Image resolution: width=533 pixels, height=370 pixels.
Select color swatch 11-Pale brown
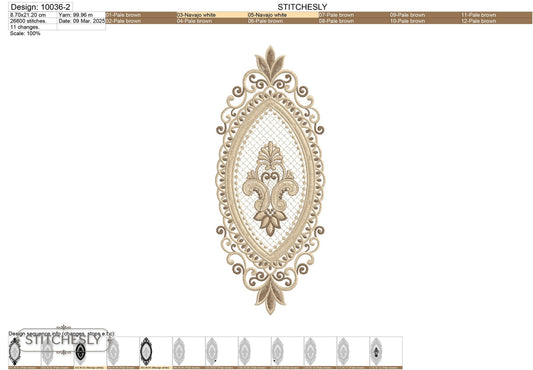click(x=496, y=15)
